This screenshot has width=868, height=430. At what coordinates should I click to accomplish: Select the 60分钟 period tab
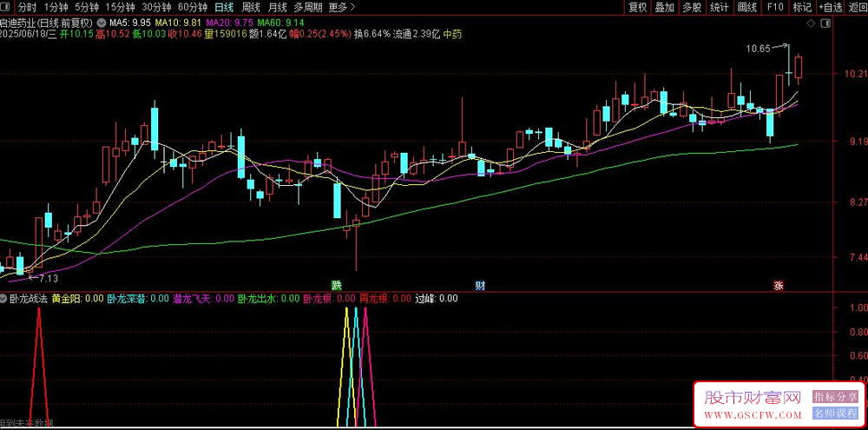coord(193,7)
